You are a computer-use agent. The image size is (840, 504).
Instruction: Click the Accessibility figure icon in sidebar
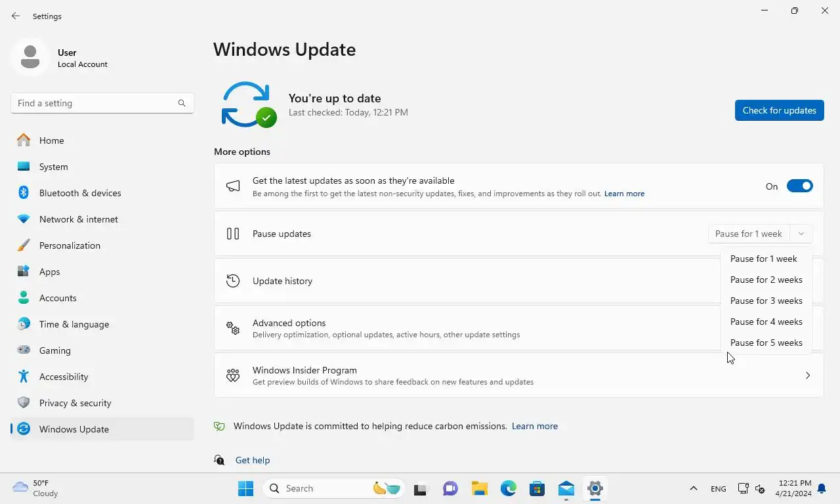point(24,376)
